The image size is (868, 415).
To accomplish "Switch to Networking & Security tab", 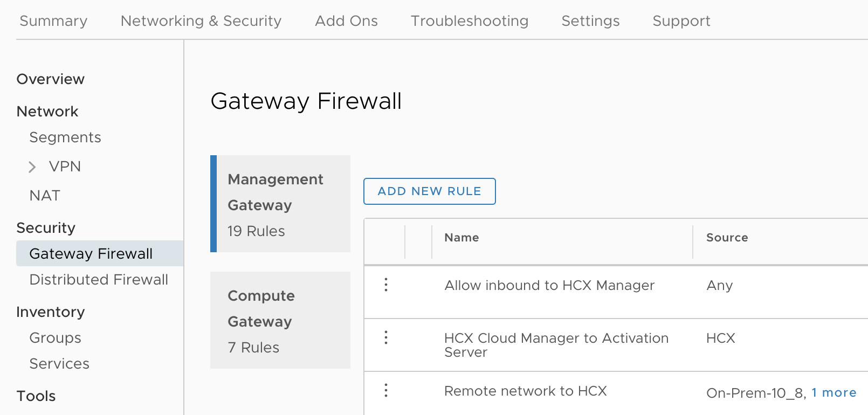I will tap(201, 21).
